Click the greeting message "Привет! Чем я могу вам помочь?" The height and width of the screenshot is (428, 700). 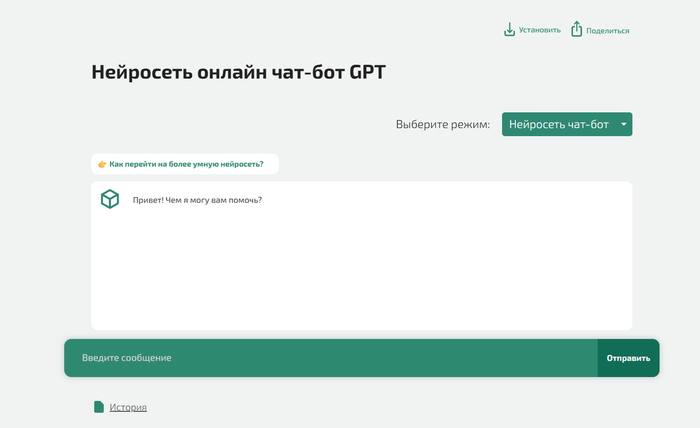(197, 200)
